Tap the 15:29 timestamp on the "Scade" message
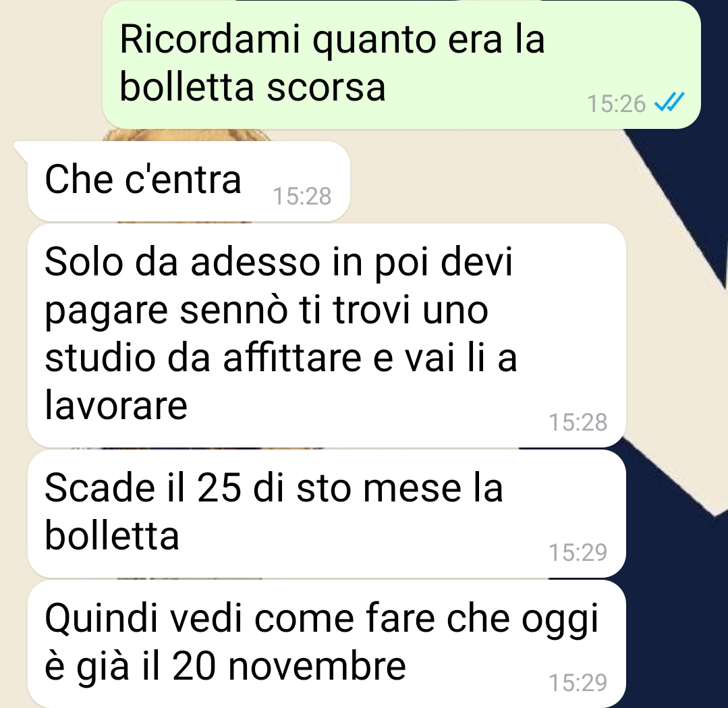 [578, 552]
